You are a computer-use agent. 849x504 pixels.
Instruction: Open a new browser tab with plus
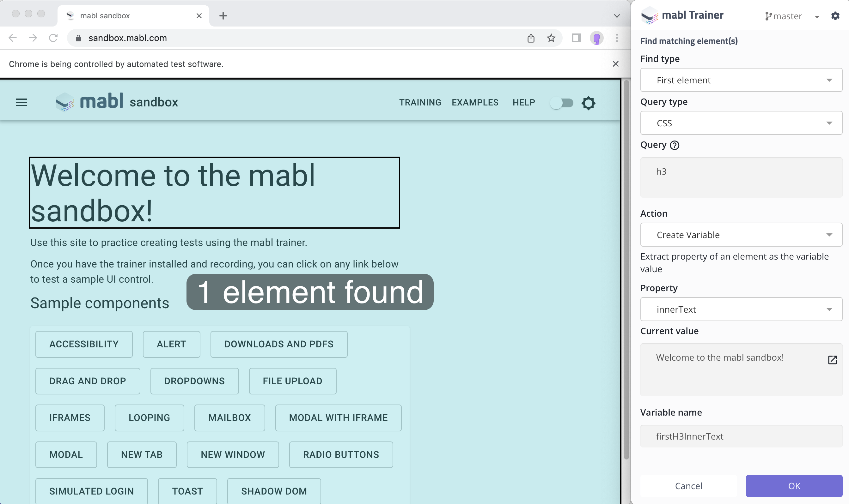pyautogui.click(x=223, y=15)
